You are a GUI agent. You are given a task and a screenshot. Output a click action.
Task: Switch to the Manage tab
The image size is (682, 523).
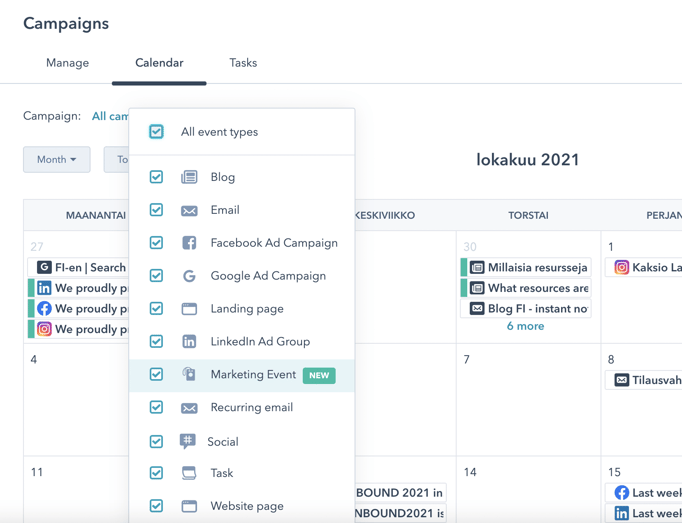coord(67,63)
